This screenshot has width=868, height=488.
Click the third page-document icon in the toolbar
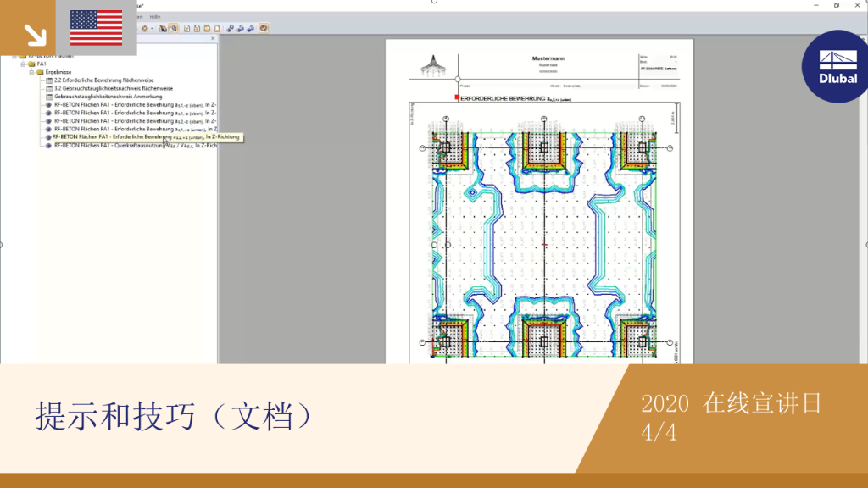(x=207, y=28)
